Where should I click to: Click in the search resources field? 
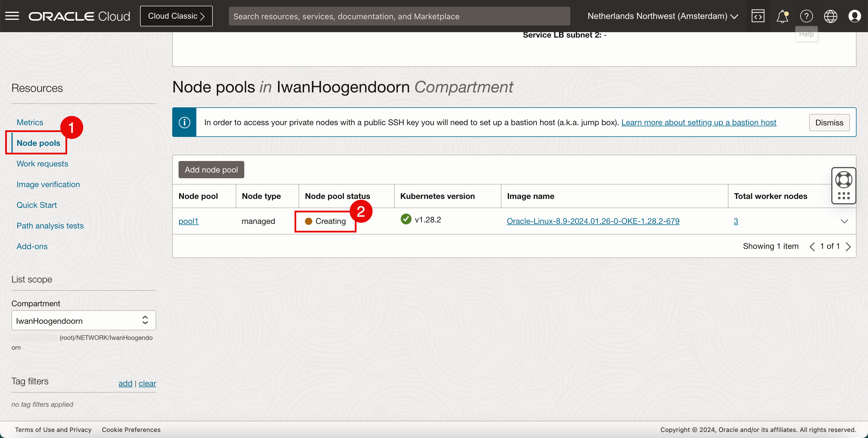point(399,16)
